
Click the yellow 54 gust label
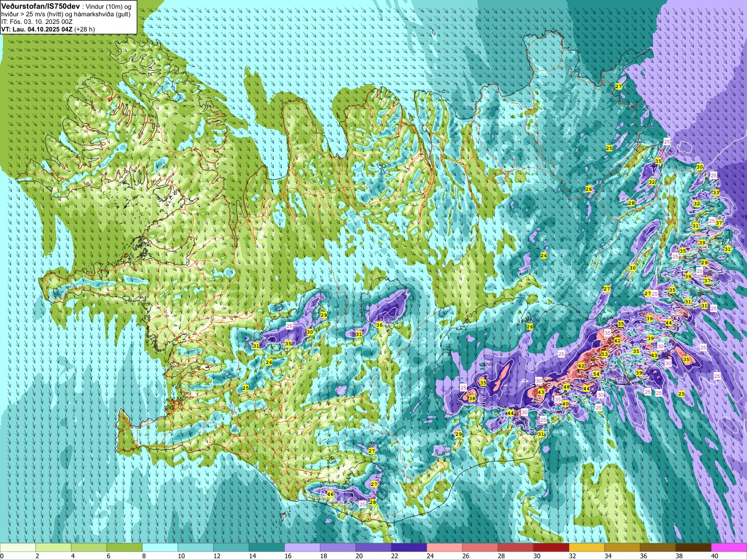tap(596, 374)
